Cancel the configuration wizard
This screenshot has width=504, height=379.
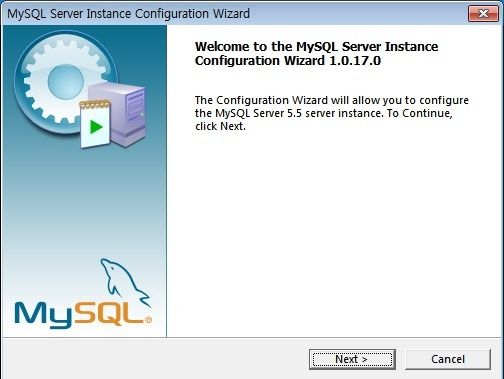tap(448, 359)
